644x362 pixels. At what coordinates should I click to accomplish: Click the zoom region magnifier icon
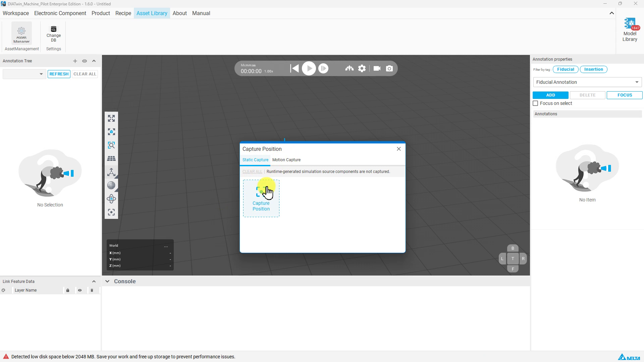tap(111, 145)
